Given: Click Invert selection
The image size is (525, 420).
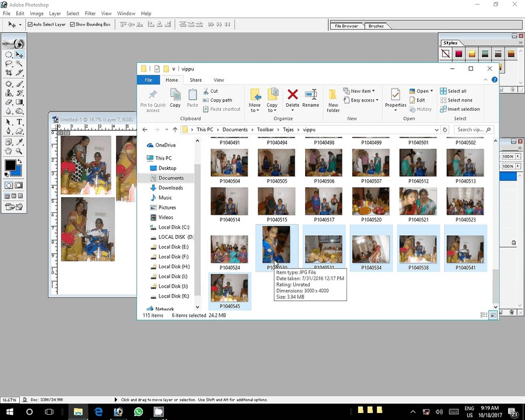Looking at the screenshot, I should coord(460,109).
